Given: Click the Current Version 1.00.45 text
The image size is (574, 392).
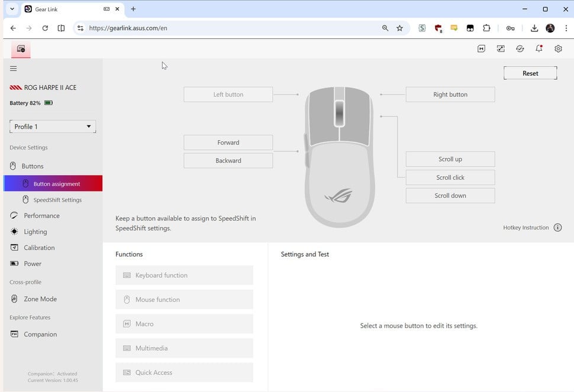Looking at the screenshot, I should [53, 380].
